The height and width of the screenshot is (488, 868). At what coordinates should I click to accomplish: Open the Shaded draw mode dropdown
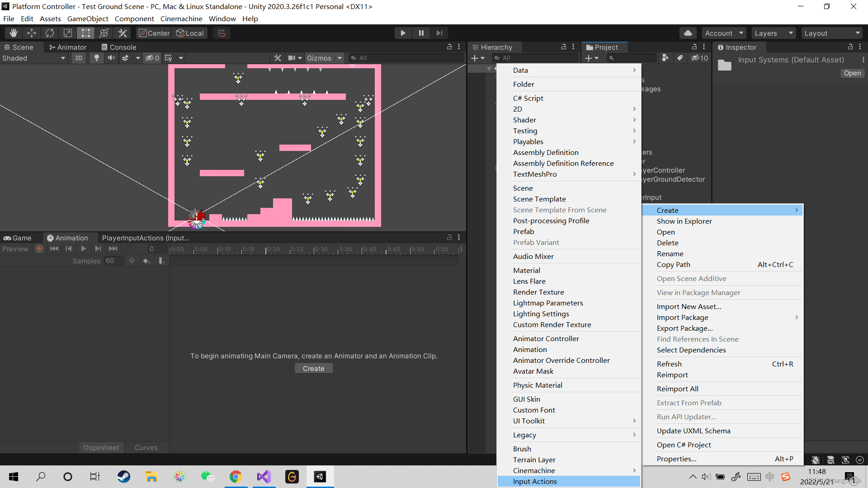click(34, 58)
